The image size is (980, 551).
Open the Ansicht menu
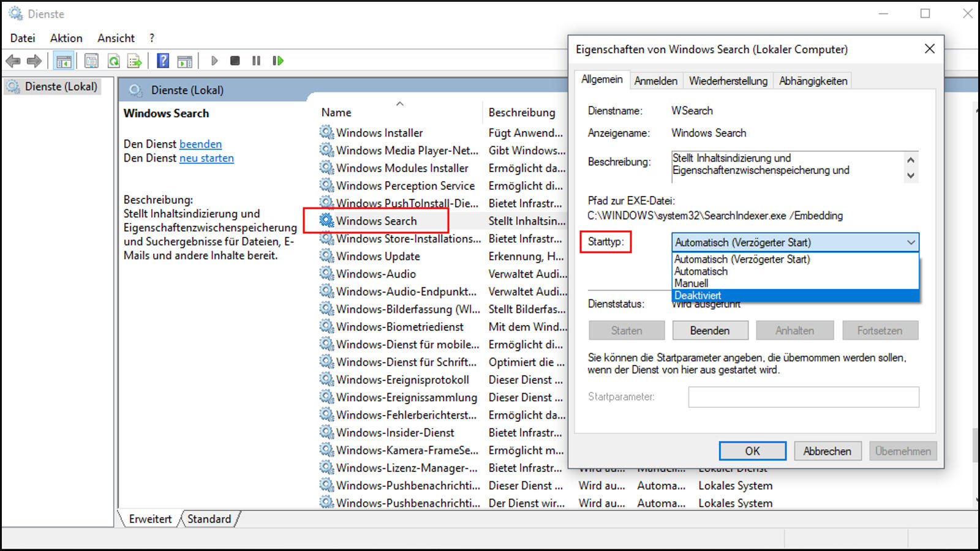click(x=116, y=38)
